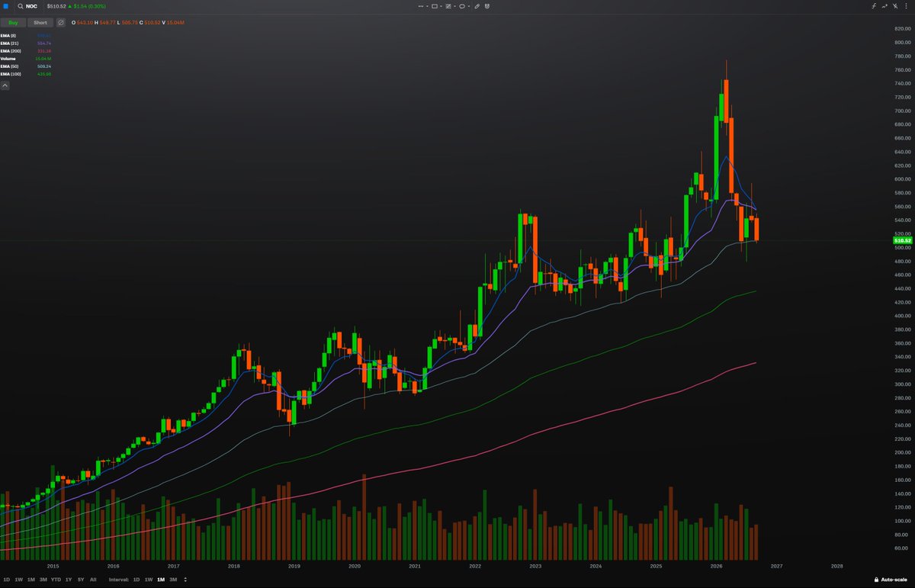
Task: Set range to 1W
Action: (x=18, y=580)
